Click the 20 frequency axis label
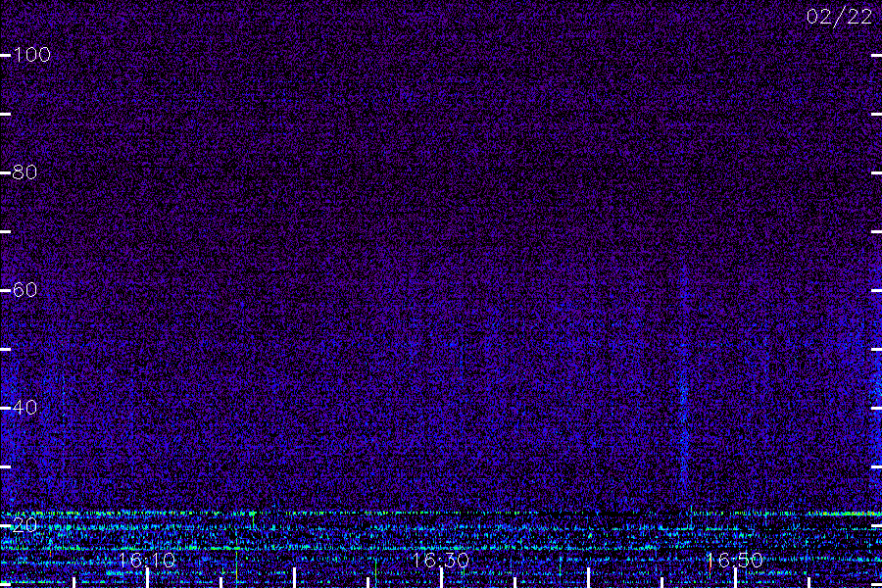Screen dimensions: 882x588 tap(24, 524)
